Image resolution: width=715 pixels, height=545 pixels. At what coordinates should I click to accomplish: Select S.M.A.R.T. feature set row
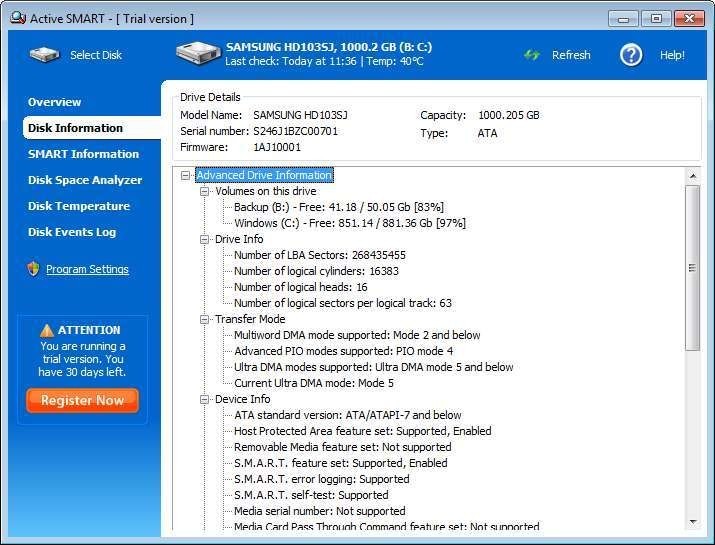(x=341, y=463)
